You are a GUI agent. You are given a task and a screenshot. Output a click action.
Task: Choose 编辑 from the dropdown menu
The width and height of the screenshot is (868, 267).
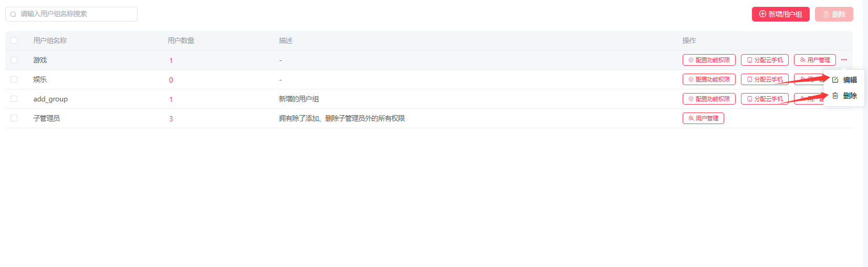tap(845, 80)
